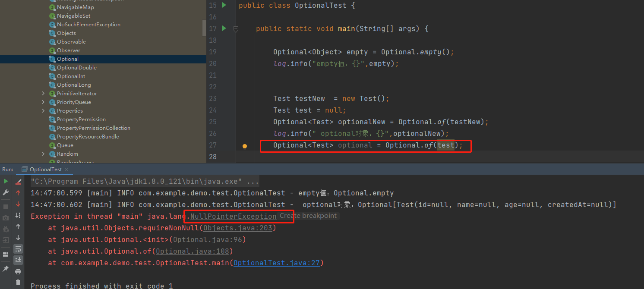Close the OptionalTest run tab
This screenshot has width=644, height=289.
tap(66, 170)
